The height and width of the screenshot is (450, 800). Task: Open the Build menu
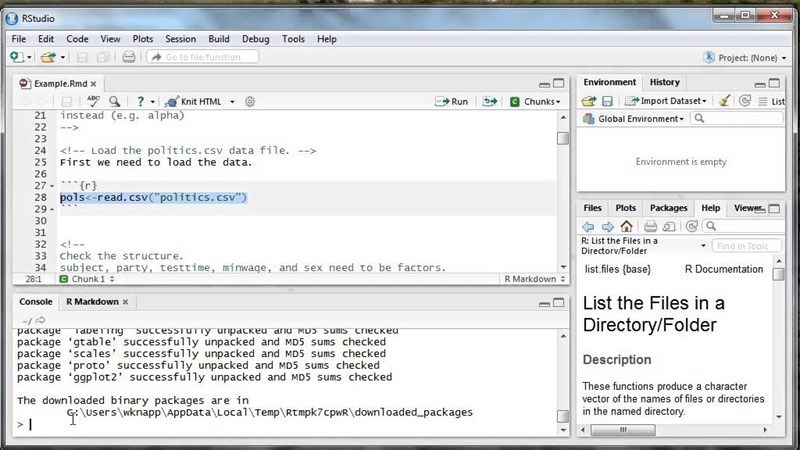(x=219, y=39)
